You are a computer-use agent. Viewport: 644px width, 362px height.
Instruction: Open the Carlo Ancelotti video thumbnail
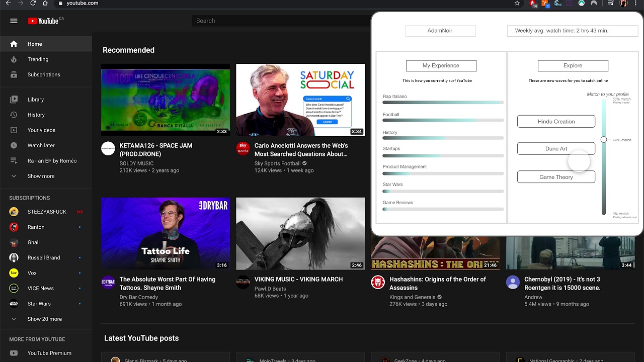tap(300, 100)
